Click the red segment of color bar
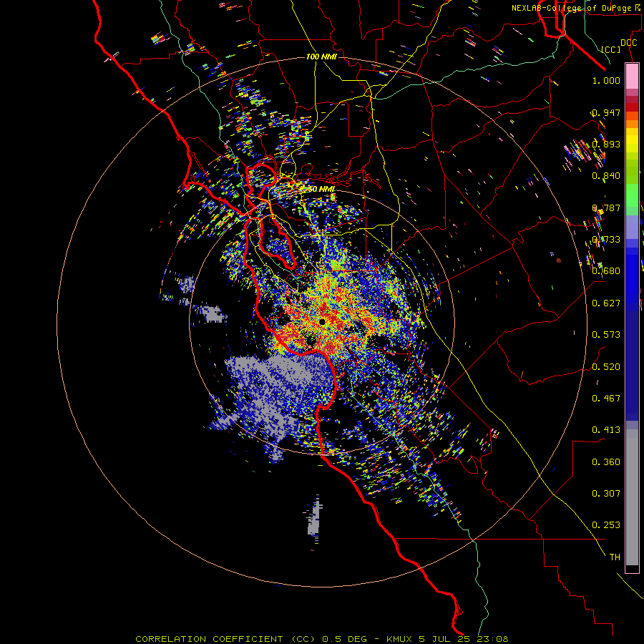The width and height of the screenshot is (644, 644). coord(632,107)
